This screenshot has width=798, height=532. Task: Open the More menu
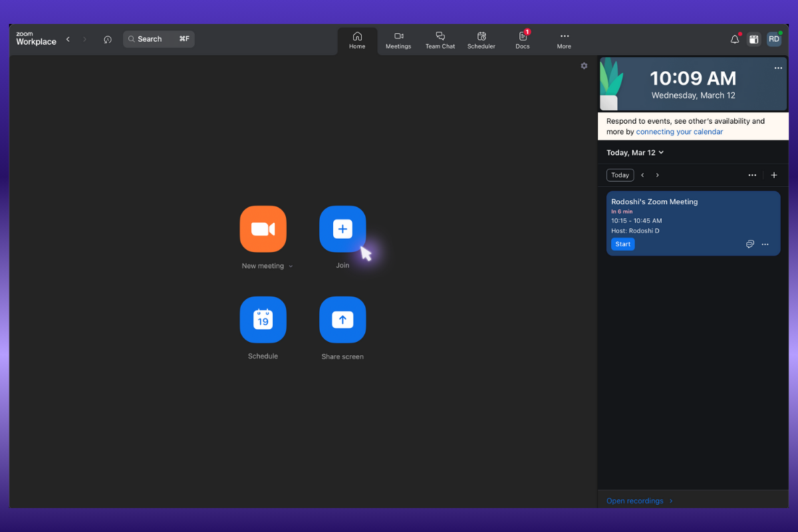click(x=564, y=40)
